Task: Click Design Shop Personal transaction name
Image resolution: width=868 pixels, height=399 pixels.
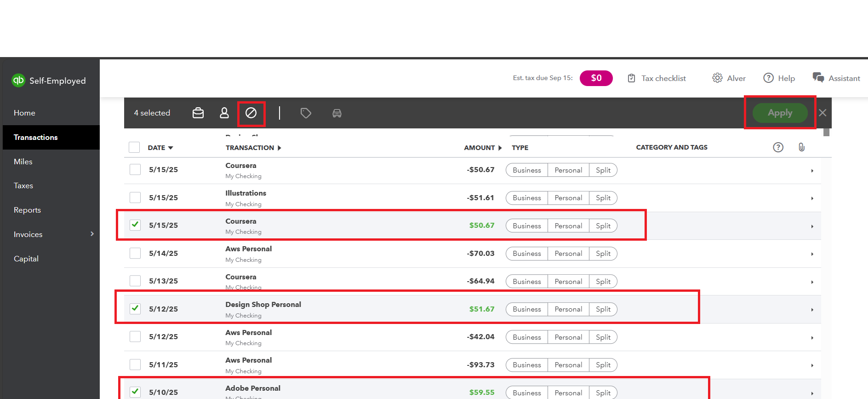Action: 263,304
